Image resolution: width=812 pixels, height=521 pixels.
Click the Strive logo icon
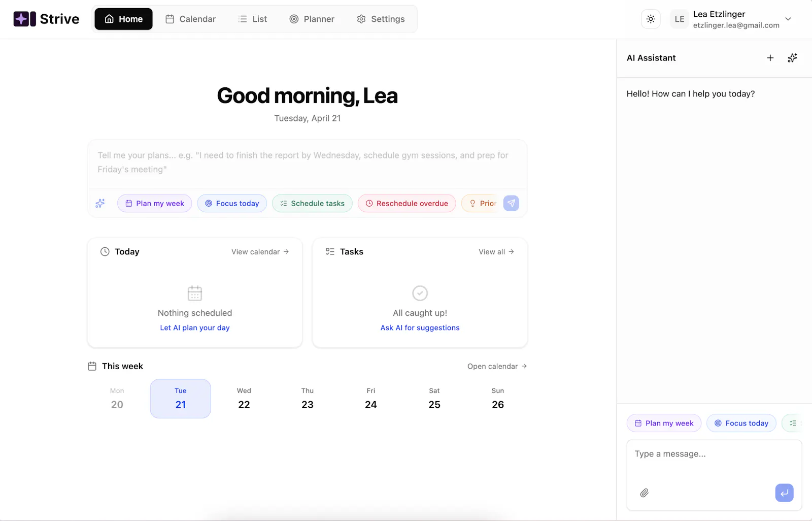tap(24, 19)
